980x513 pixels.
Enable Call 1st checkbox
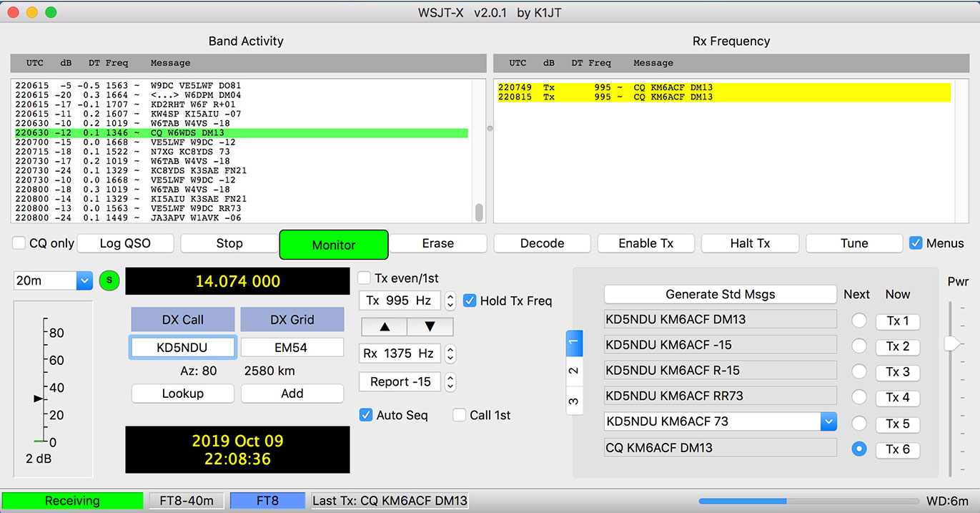(460, 415)
